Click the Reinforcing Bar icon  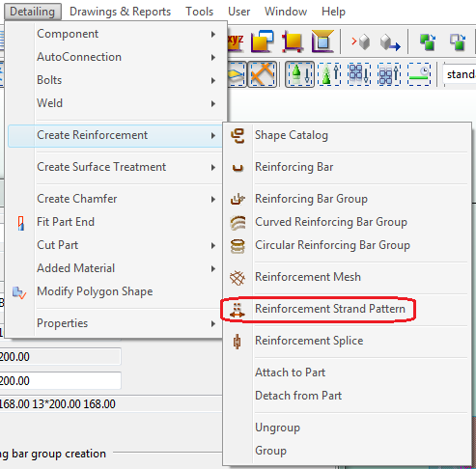(238, 168)
